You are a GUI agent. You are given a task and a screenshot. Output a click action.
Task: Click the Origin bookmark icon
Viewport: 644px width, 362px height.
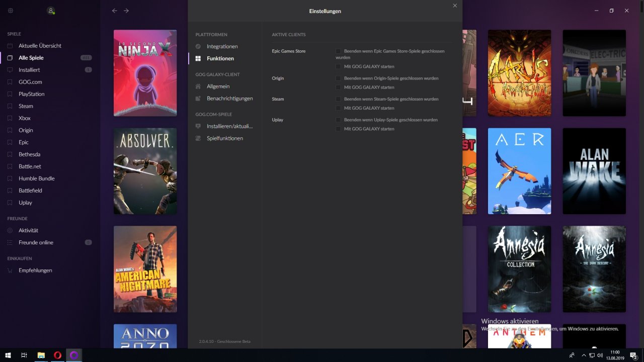point(10,130)
